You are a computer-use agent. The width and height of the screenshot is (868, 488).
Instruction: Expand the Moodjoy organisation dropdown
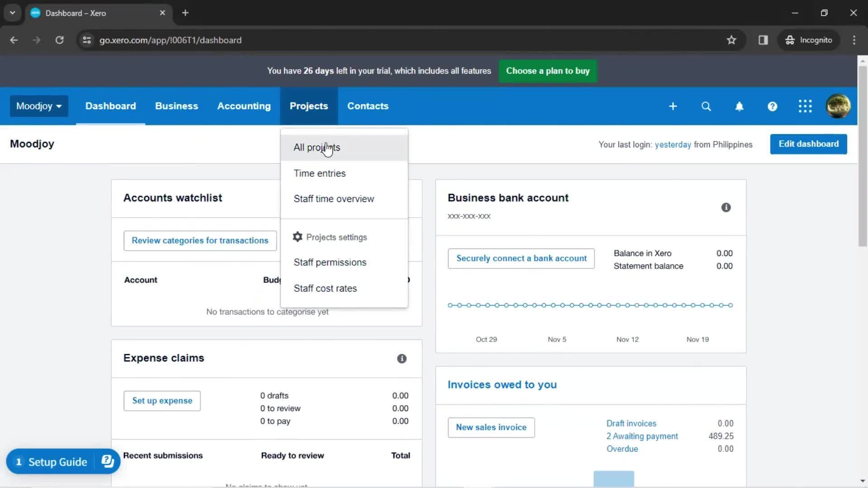(39, 106)
